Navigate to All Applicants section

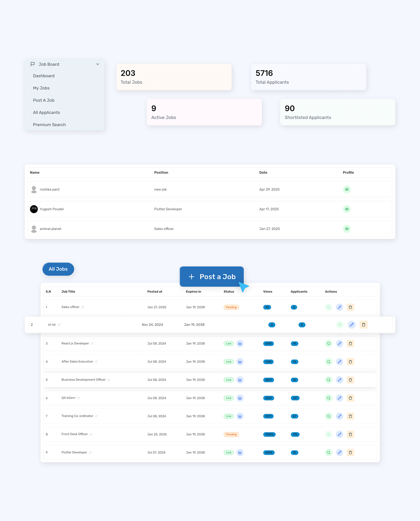(46, 112)
